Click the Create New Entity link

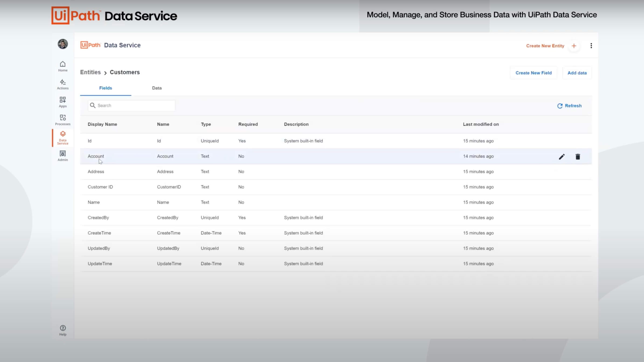(x=545, y=46)
